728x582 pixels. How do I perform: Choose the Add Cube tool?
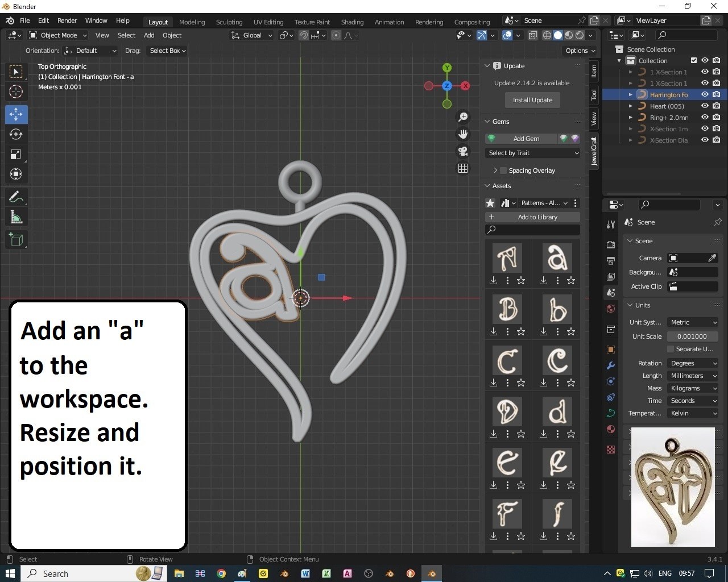tap(16, 240)
